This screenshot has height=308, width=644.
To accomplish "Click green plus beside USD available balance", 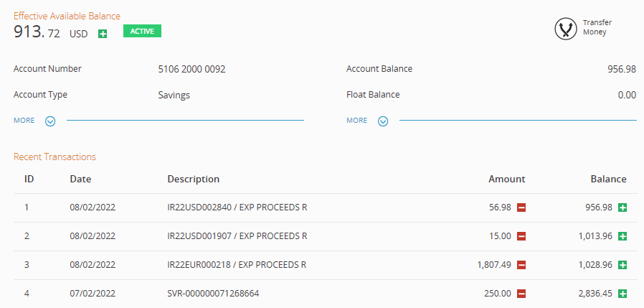I will (x=103, y=34).
